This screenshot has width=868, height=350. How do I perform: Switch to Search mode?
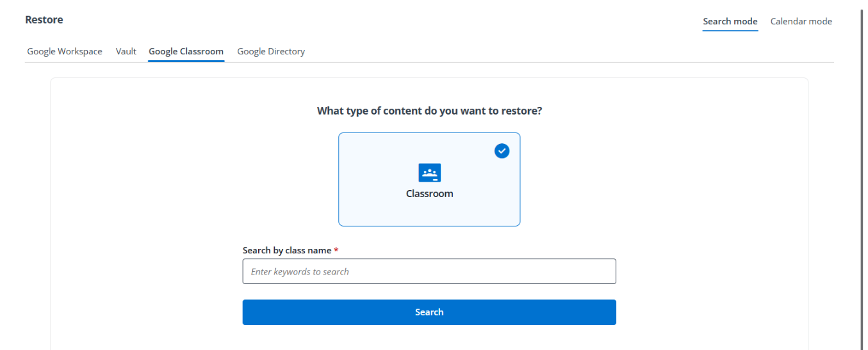click(730, 21)
